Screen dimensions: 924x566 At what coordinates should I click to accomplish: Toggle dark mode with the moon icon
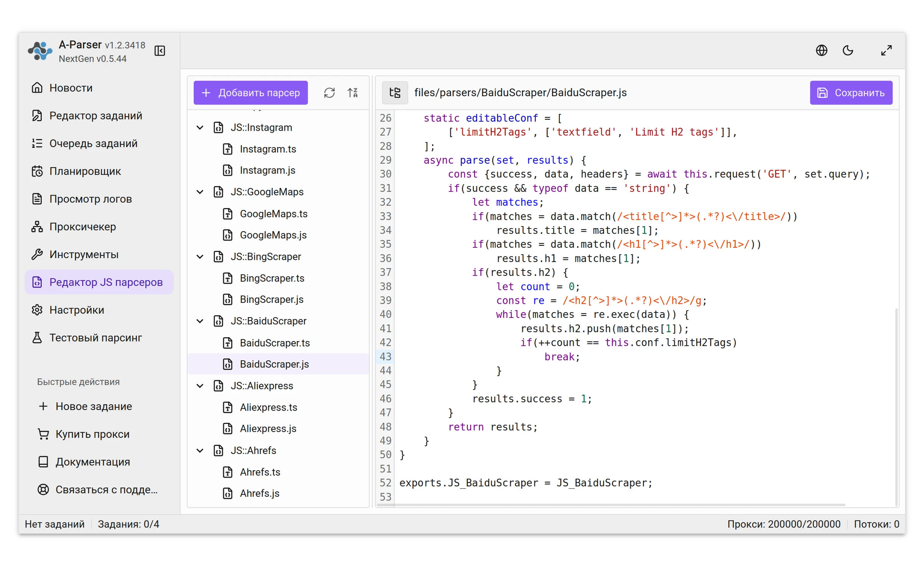847,50
